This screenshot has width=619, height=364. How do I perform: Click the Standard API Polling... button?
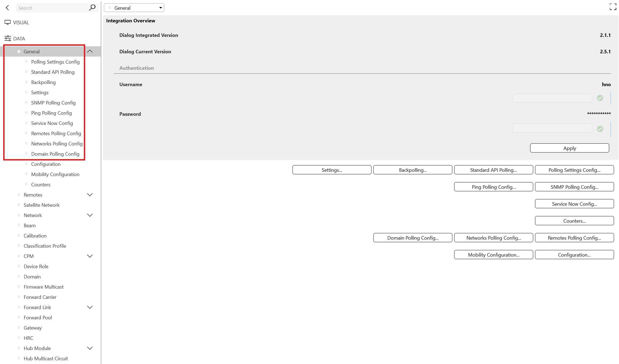(493, 170)
